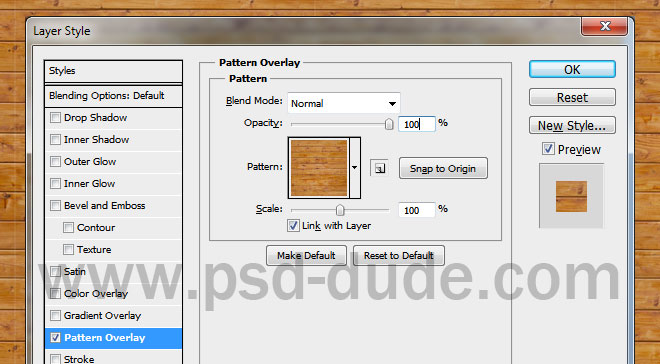The image size is (660, 364).
Task: Click the create new preset from pattern icon
Action: click(x=380, y=168)
